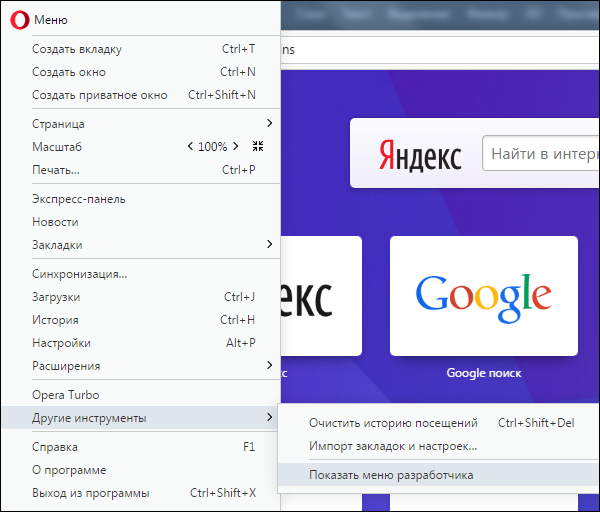Expand the Расширения submenu
Image resolution: width=600 pixels, height=512 pixels.
(269, 365)
